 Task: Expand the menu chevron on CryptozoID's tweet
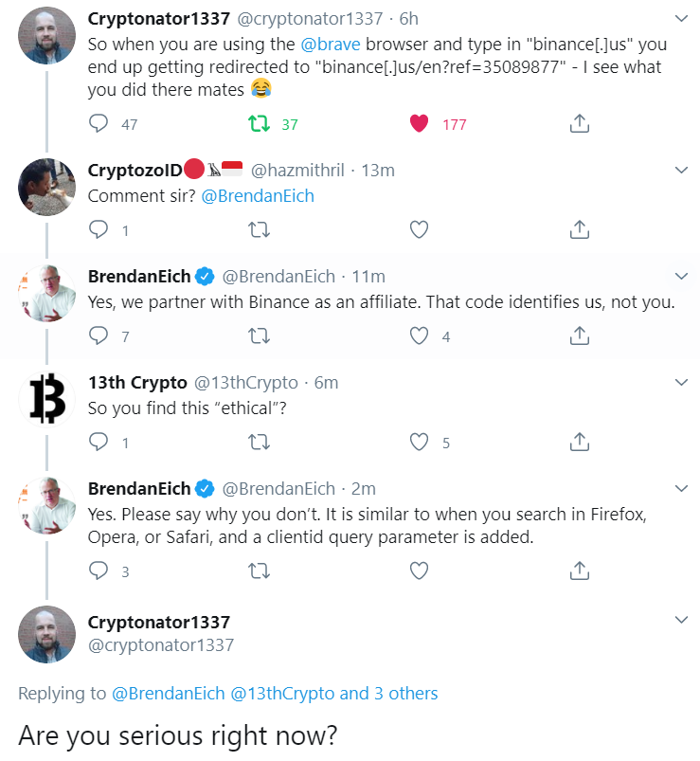tap(681, 171)
